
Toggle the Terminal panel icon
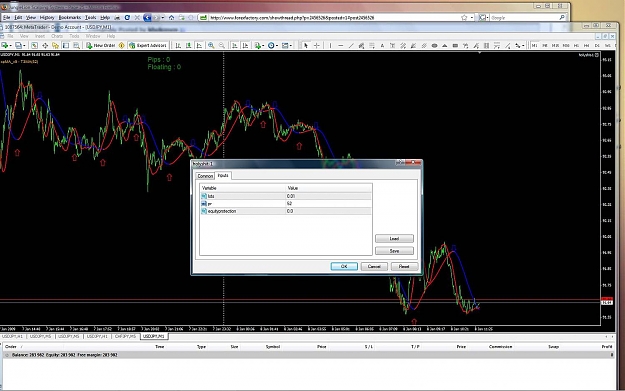66,45
